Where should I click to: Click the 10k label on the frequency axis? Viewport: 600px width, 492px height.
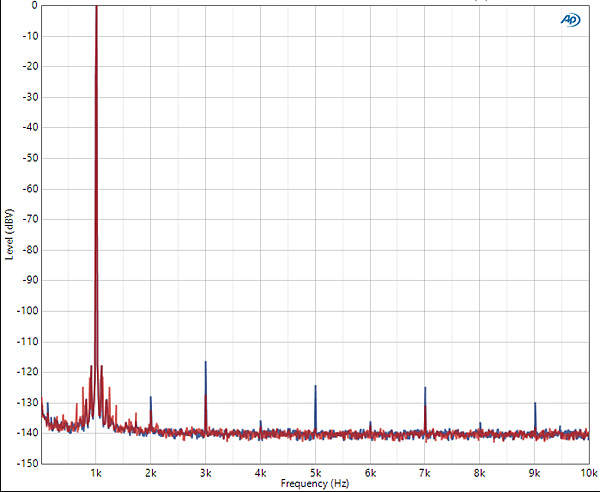pyautogui.click(x=587, y=472)
